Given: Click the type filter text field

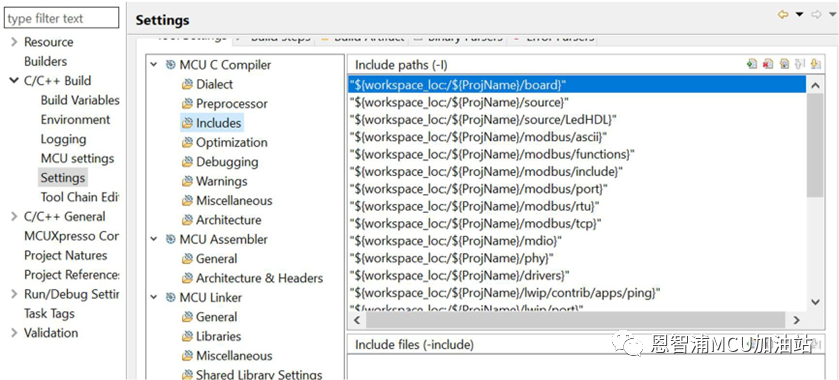Looking at the screenshot, I should (x=61, y=18).
